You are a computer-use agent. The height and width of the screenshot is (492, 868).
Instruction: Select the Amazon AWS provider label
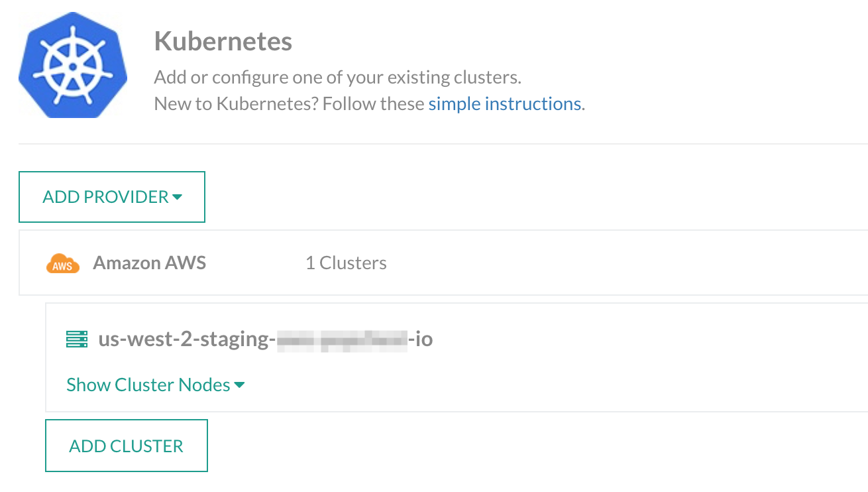(x=150, y=263)
